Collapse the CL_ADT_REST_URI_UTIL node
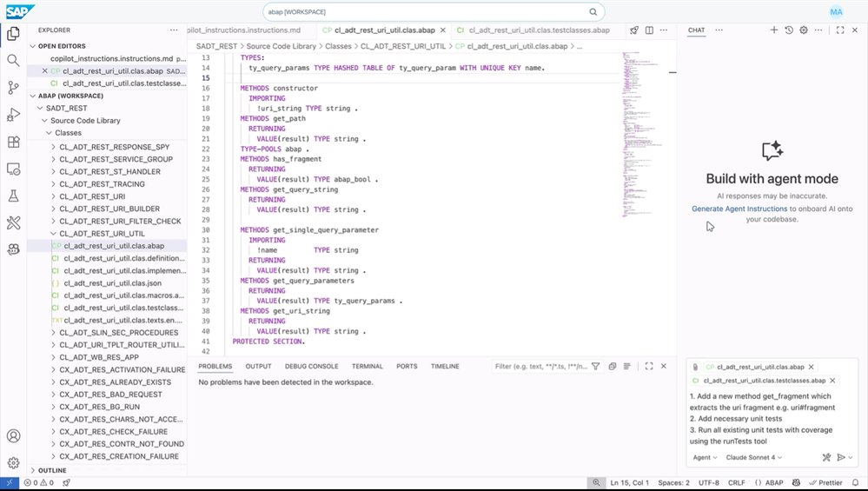This screenshot has height=491, width=868. (53, 234)
